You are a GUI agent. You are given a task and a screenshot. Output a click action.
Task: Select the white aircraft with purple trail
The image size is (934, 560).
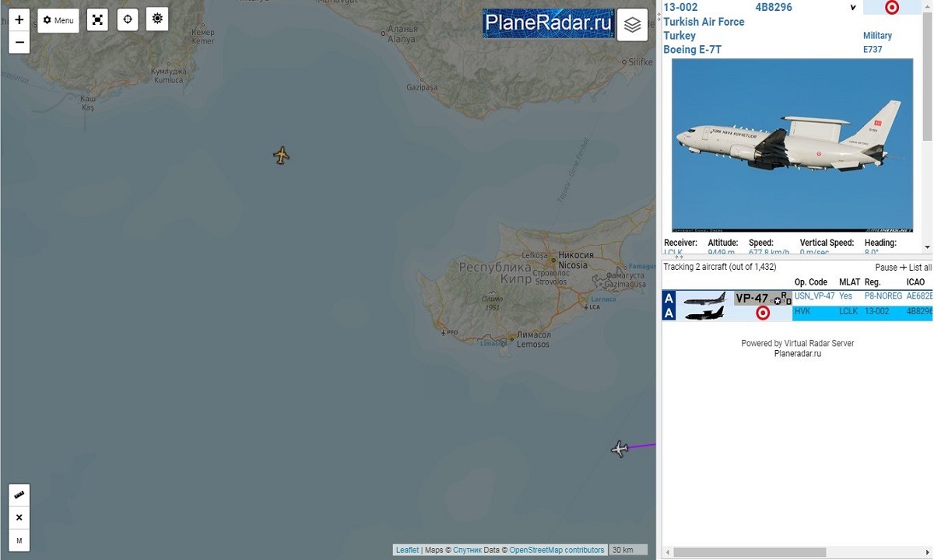[x=620, y=449]
